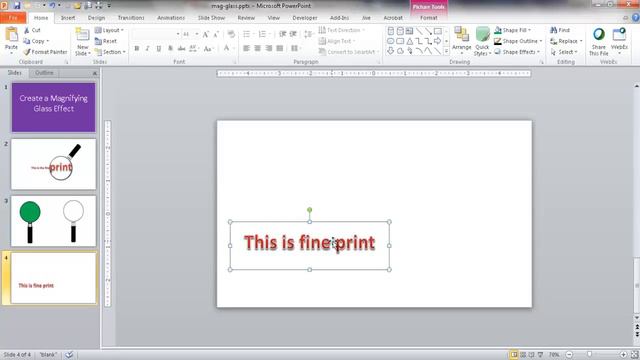Image resolution: width=640 pixels, height=360 pixels.
Task: Open the font name combo box
Action: (x=156, y=34)
